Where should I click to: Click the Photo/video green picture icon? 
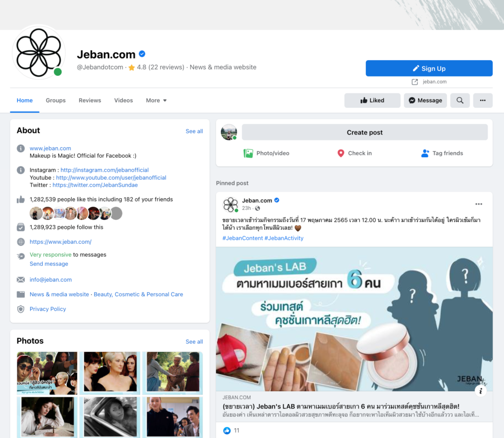pos(248,153)
